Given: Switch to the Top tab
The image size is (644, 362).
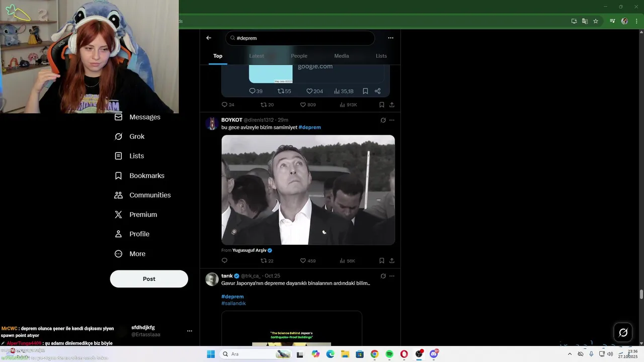Looking at the screenshot, I should pyautogui.click(x=218, y=56).
